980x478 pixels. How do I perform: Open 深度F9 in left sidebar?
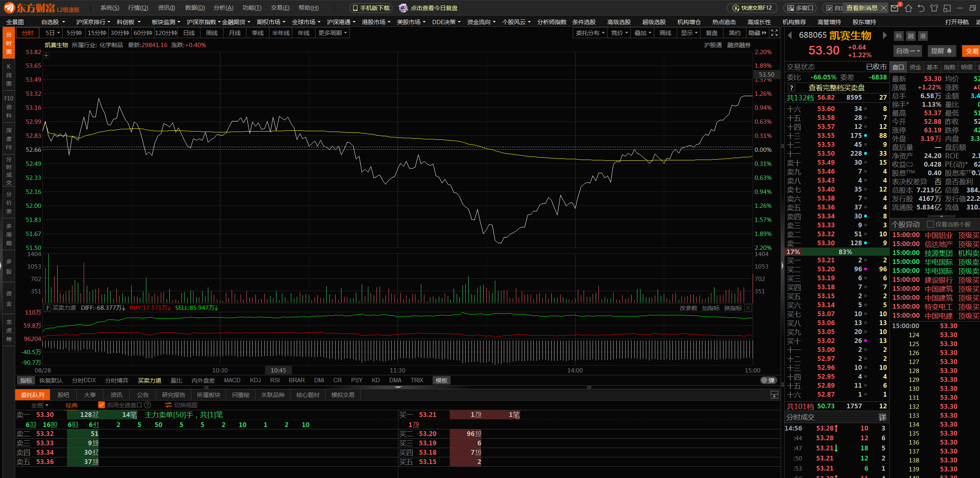(9, 139)
